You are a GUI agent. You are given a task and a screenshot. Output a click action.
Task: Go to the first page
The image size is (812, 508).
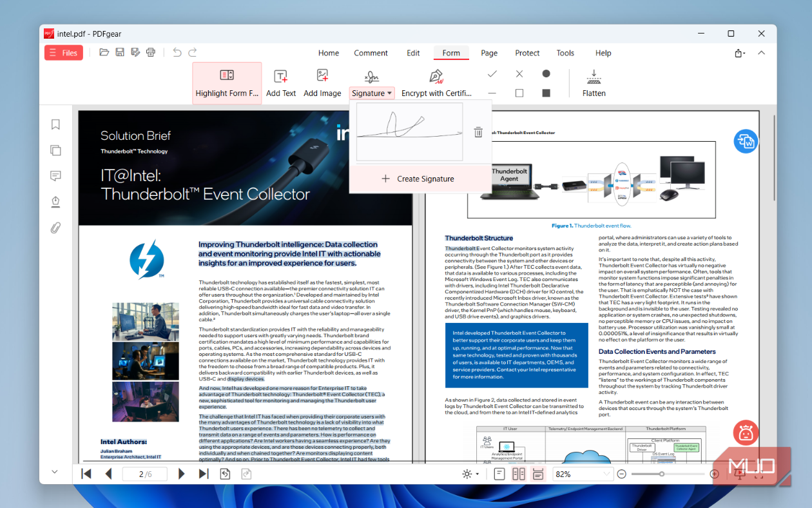coord(86,474)
